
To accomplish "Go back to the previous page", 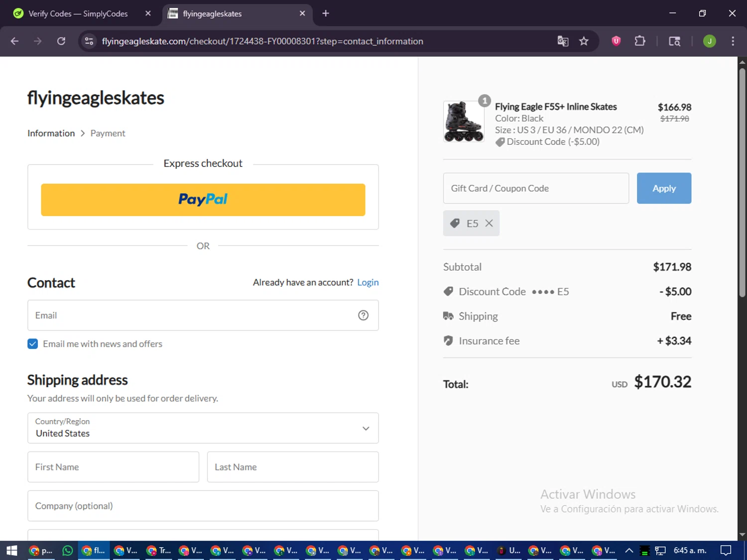I will [14, 41].
